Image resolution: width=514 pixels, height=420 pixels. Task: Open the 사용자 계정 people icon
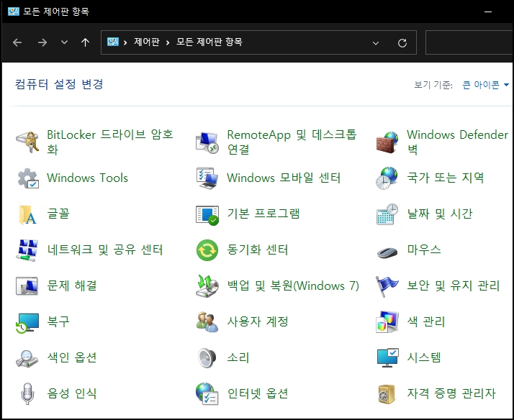pyautogui.click(x=207, y=321)
